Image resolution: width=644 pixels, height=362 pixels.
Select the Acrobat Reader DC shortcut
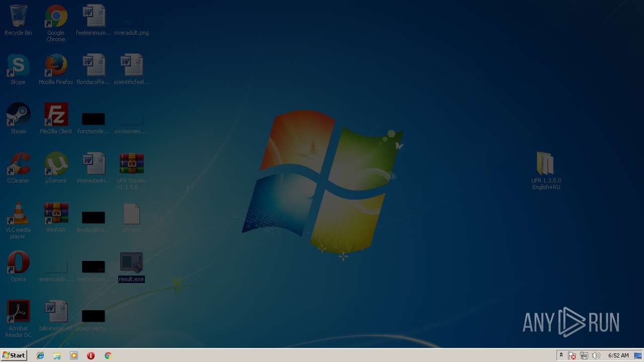point(18,319)
